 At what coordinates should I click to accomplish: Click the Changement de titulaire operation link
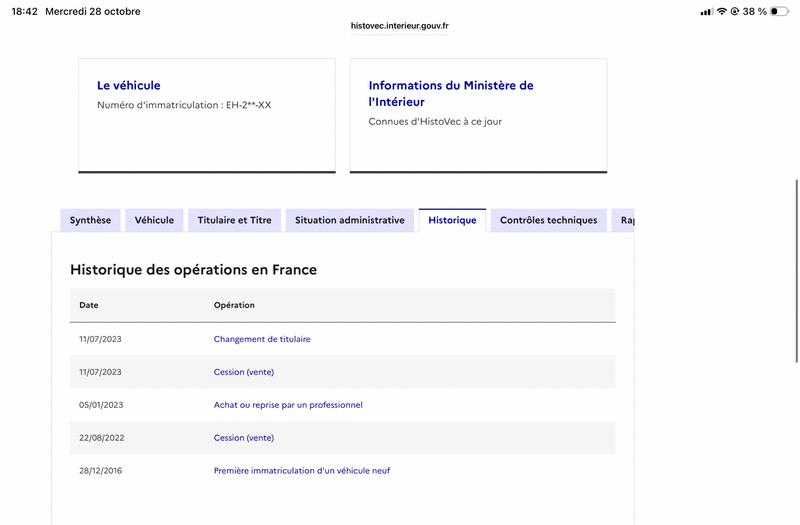[x=262, y=339]
